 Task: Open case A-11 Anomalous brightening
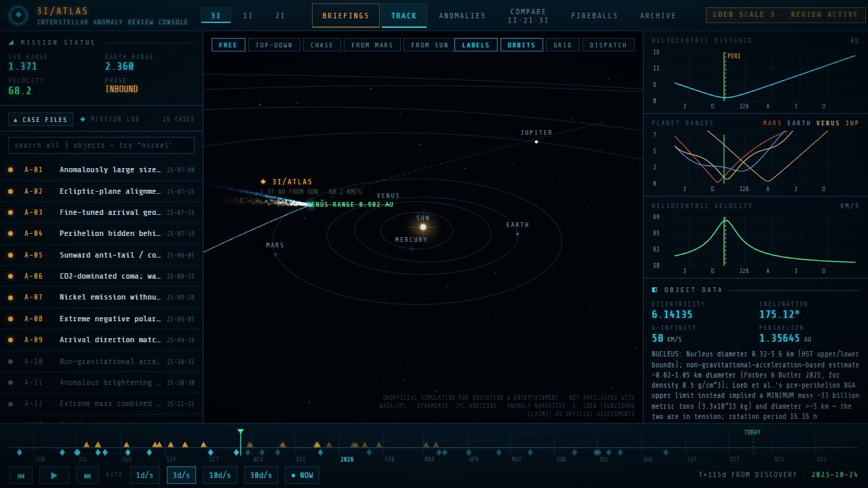coord(101,382)
